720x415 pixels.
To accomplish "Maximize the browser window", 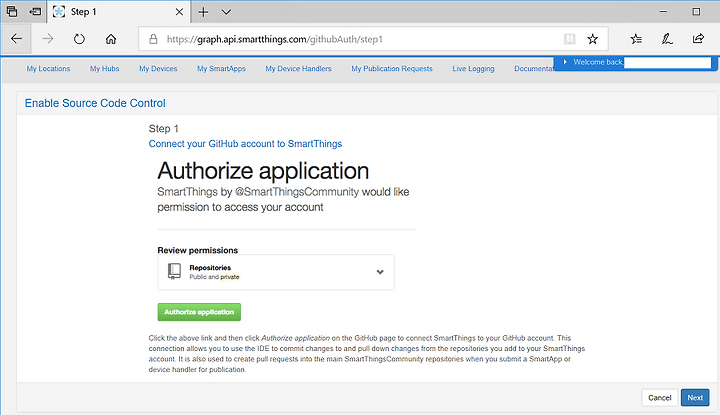I will pos(697,11).
